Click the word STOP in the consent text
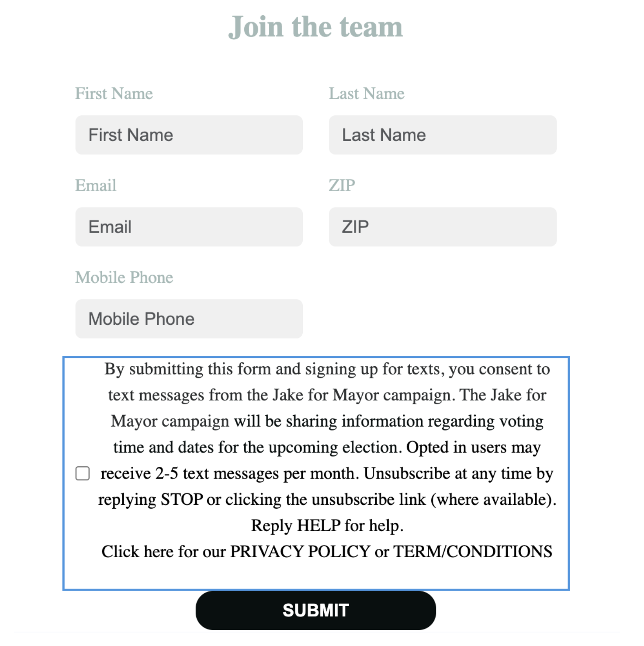Image resolution: width=644 pixels, height=646 pixels. pos(181,500)
